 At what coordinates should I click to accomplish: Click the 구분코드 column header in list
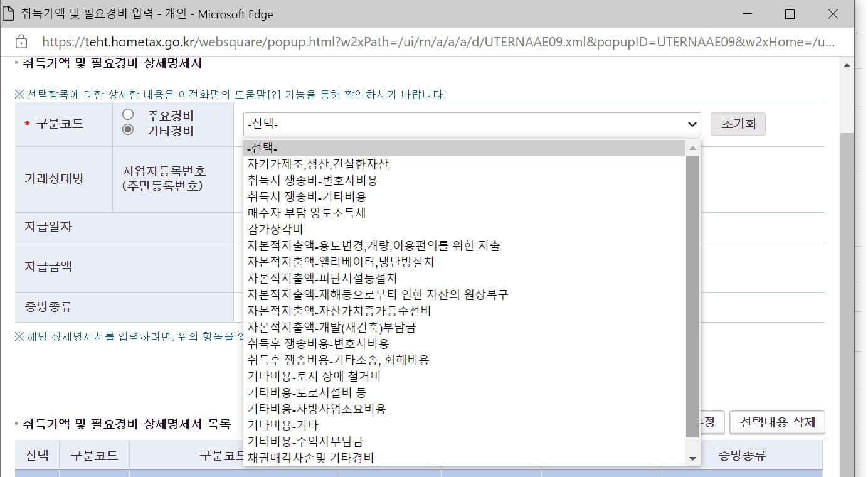click(x=94, y=455)
